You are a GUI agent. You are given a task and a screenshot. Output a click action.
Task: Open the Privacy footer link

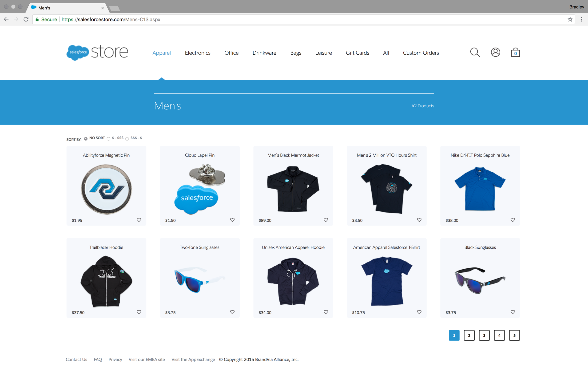pos(115,360)
